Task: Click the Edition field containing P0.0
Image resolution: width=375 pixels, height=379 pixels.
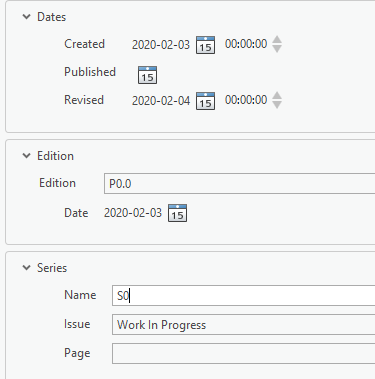Action: pyautogui.click(x=239, y=183)
